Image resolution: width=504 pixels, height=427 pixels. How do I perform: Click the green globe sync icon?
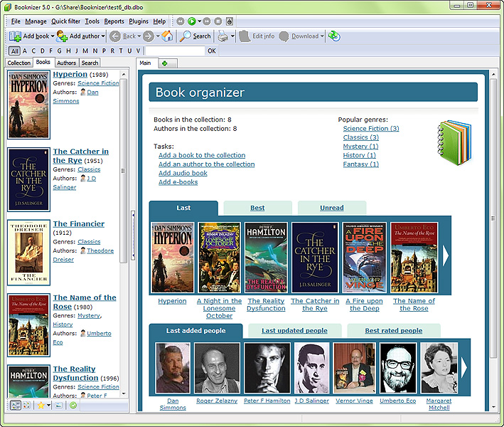click(x=334, y=36)
